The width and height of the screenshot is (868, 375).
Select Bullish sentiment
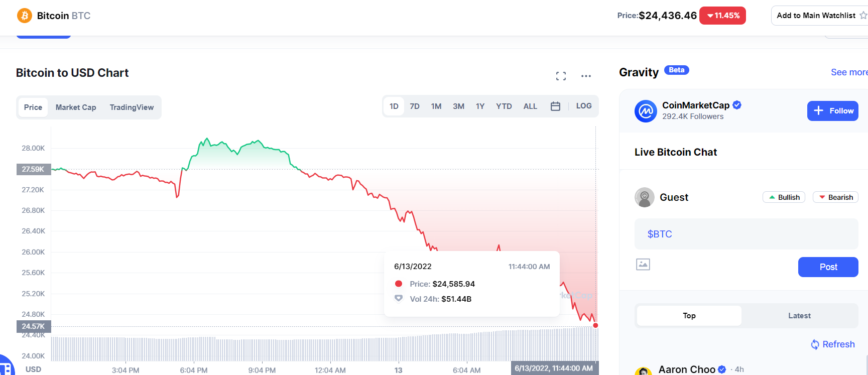(784, 197)
